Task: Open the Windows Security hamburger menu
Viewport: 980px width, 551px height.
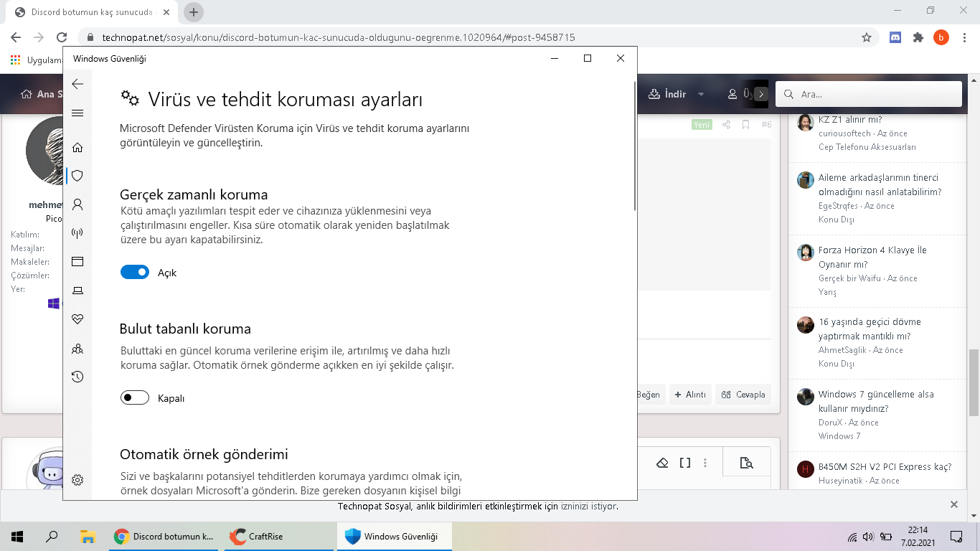Action: (77, 113)
